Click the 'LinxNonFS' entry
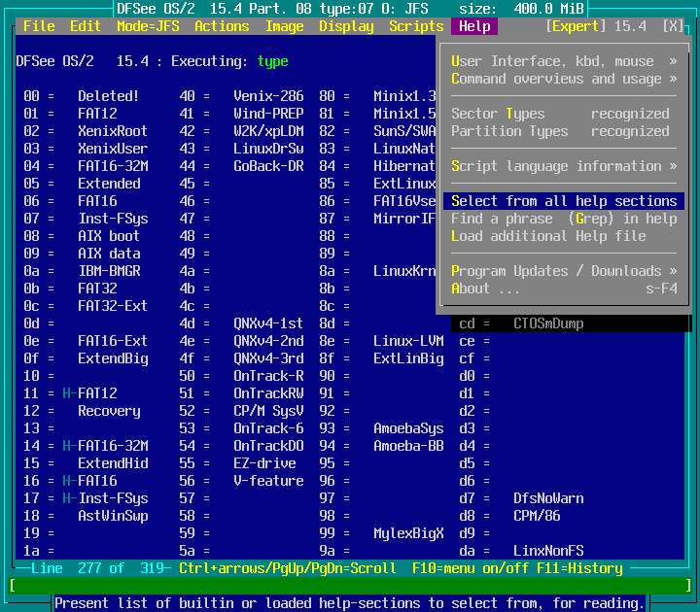The image size is (700, 612). point(548,551)
